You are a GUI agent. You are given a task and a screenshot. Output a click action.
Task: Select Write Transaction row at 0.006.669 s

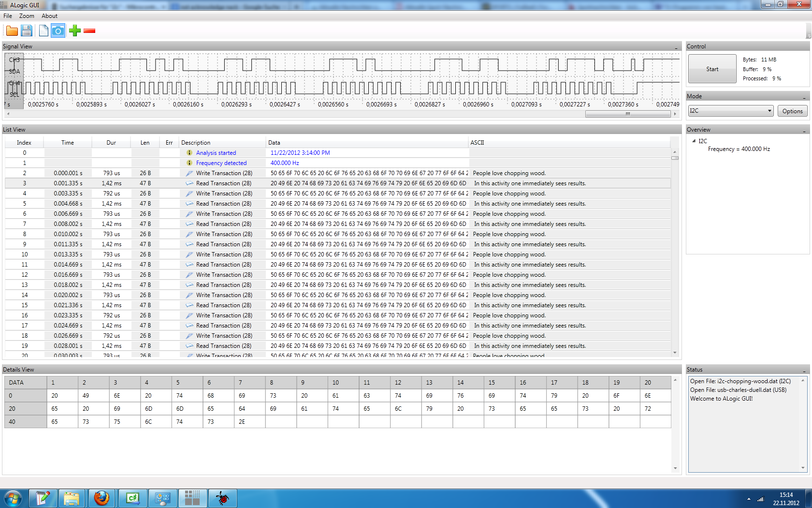[338, 214]
